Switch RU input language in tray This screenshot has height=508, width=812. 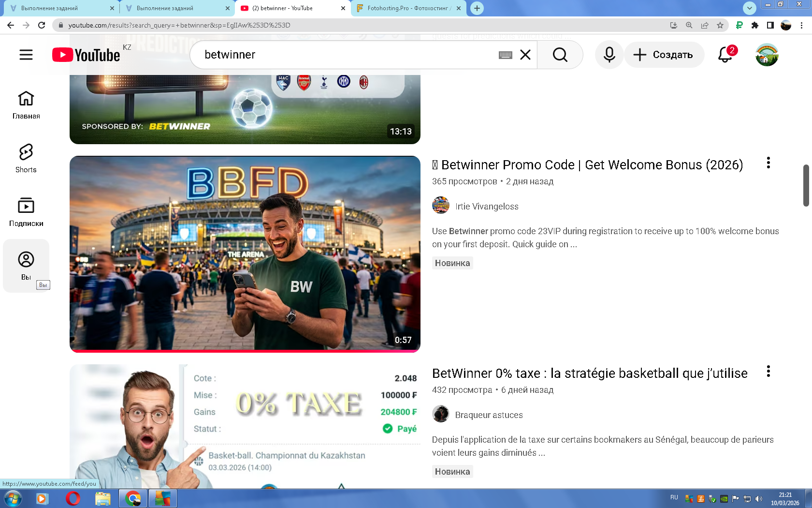[x=674, y=497]
